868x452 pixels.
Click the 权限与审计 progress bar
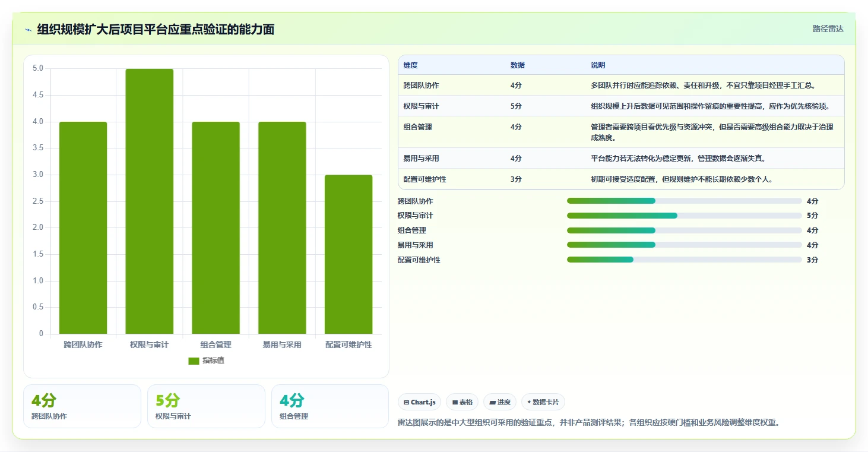685,216
